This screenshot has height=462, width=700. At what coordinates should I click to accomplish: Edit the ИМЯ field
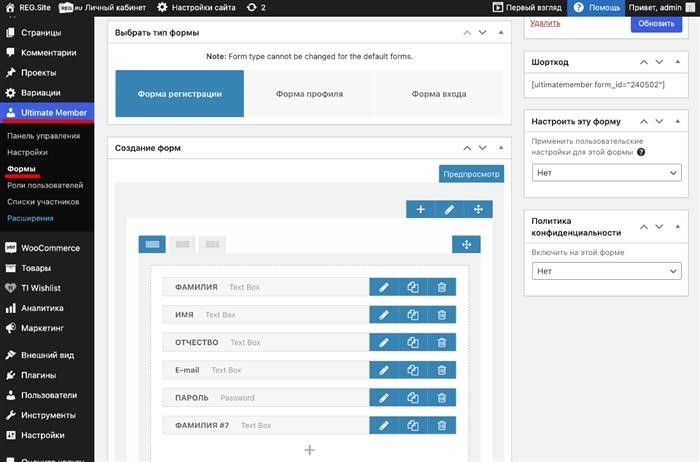(x=383, y=315)
